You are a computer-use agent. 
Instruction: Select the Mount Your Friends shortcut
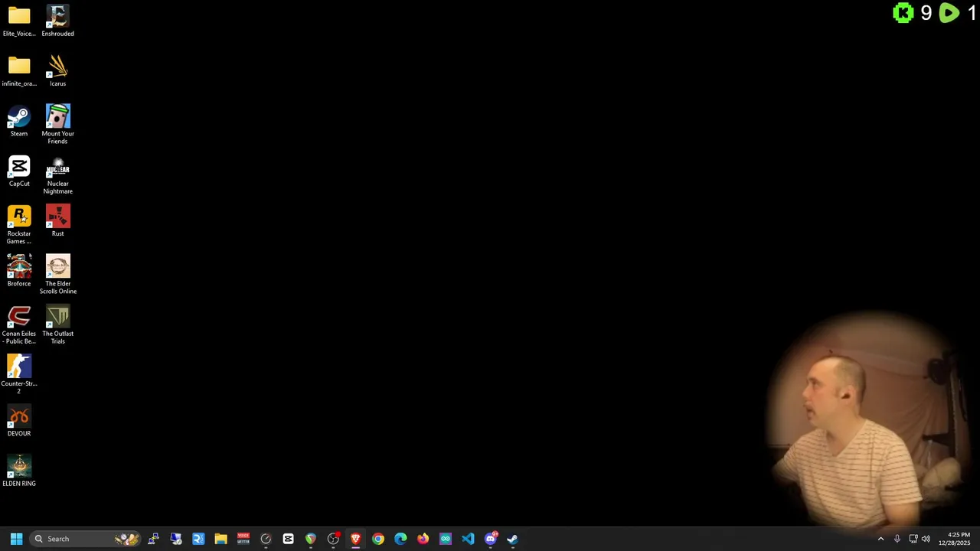[x=57, y=124]
